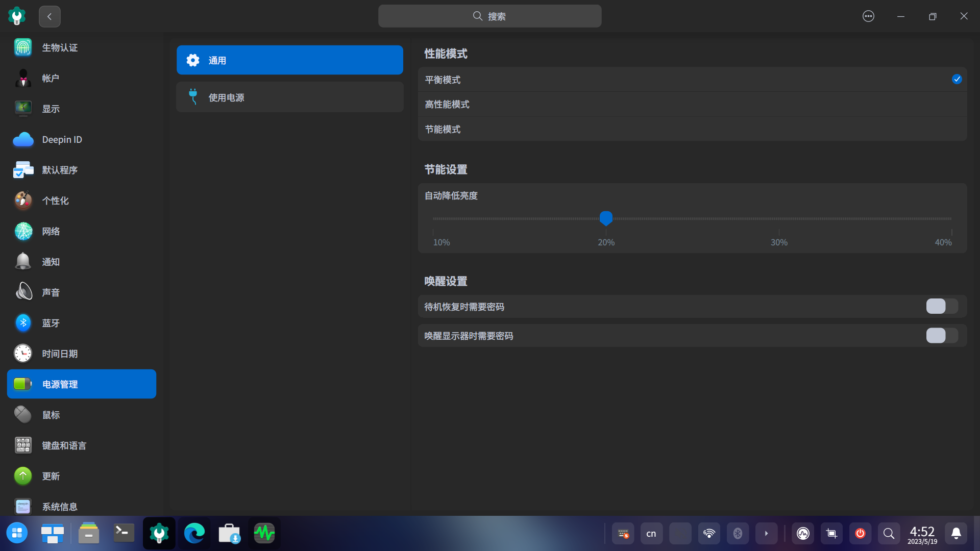Open the System Monitor taskbar icon

pyautogui.click(x=264, y=533)
